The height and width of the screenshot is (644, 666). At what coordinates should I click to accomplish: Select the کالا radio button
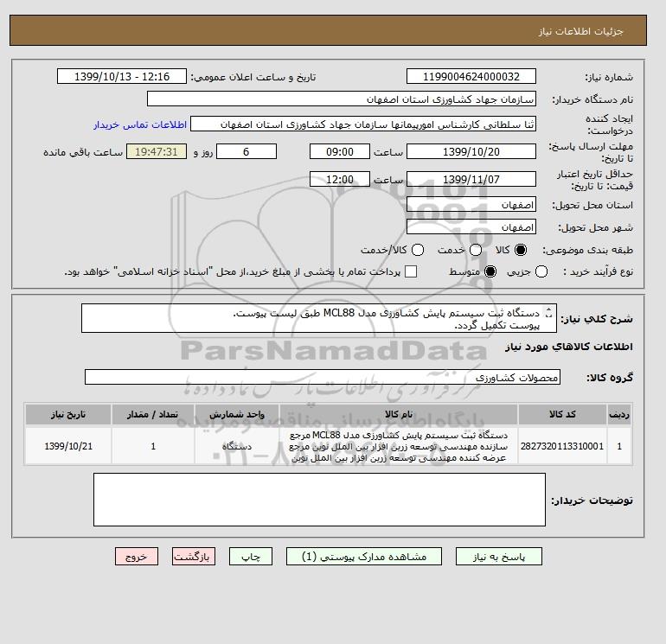521,250
